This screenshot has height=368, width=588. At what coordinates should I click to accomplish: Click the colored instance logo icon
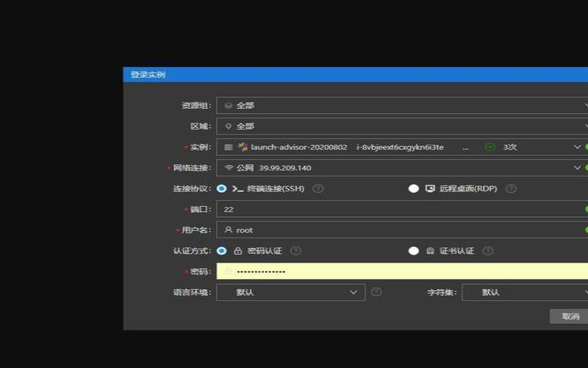tap(243, 146)
